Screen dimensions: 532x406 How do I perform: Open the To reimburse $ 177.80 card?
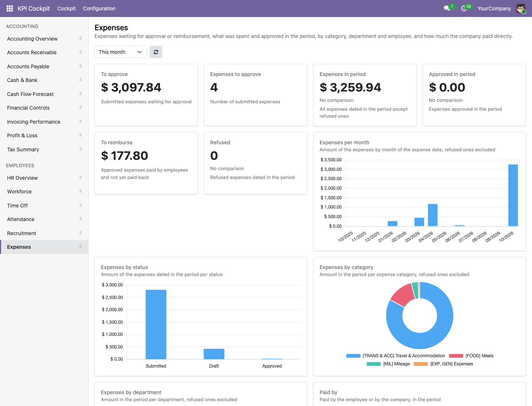click(146, 163)
